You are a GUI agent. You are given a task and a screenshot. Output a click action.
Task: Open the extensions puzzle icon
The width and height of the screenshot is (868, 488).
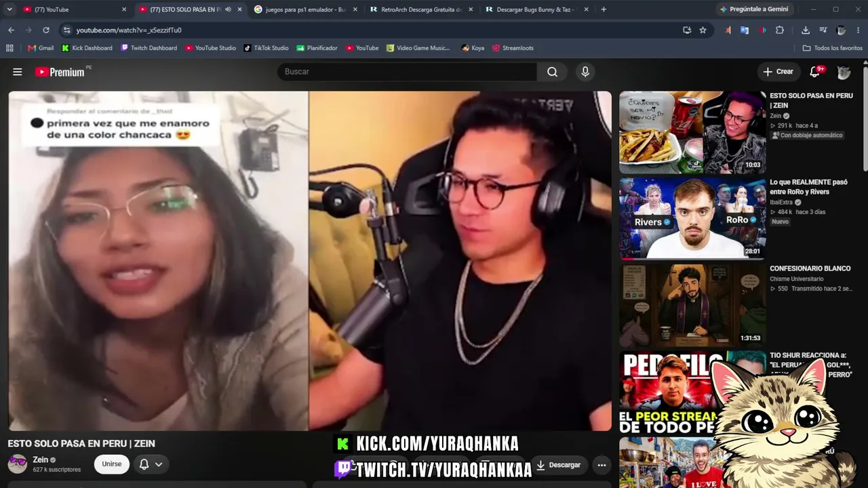(x=780, y=30)
